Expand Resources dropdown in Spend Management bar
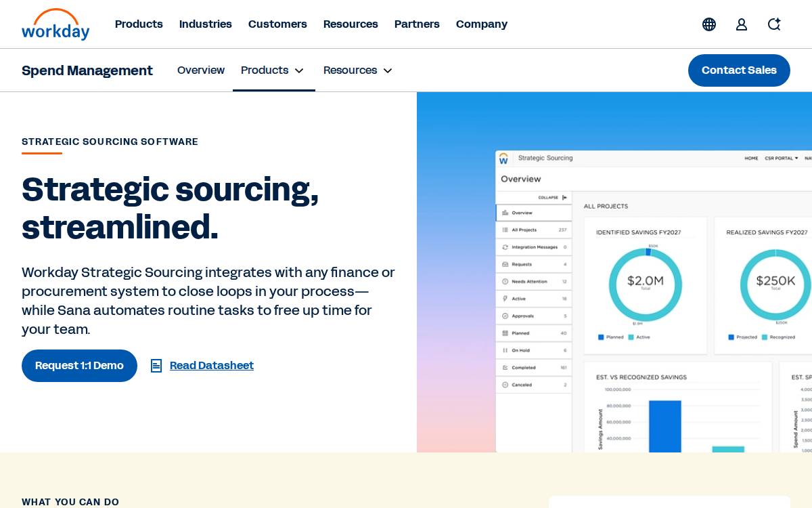 tap(358, 70)
